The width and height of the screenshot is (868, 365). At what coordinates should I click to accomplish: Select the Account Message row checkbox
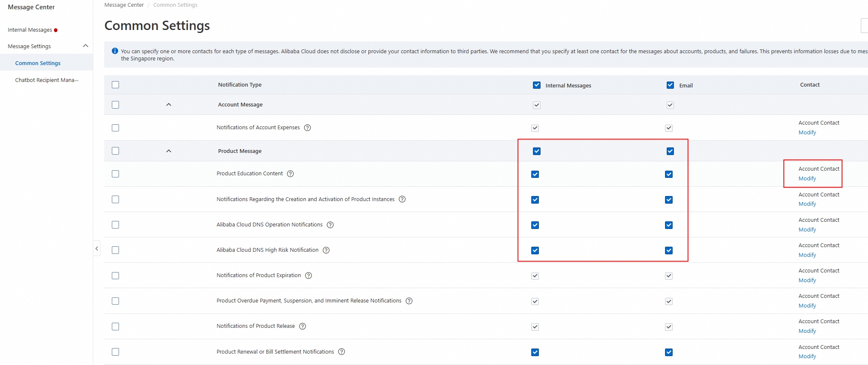(x=115, y=105)
